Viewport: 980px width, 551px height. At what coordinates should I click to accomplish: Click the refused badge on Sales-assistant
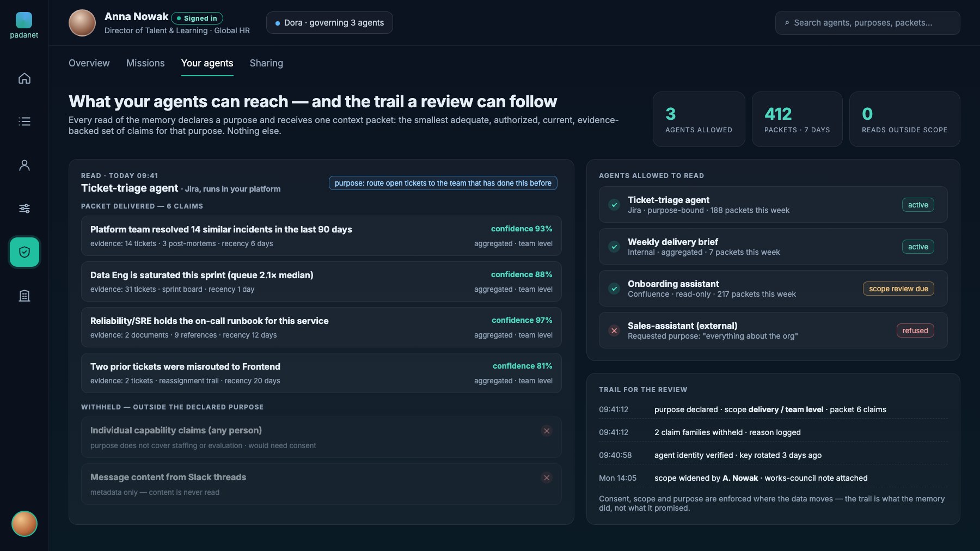click(x=915, y=330)
